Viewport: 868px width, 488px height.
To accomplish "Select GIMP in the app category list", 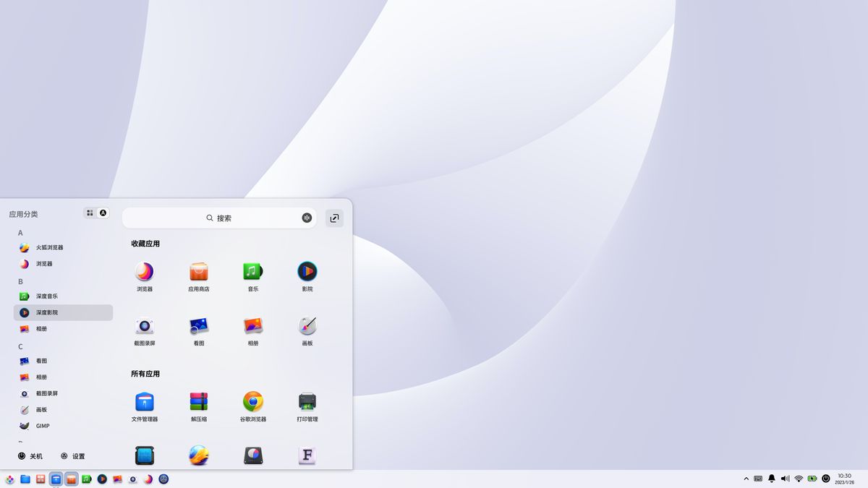I will tap(43, 426).
